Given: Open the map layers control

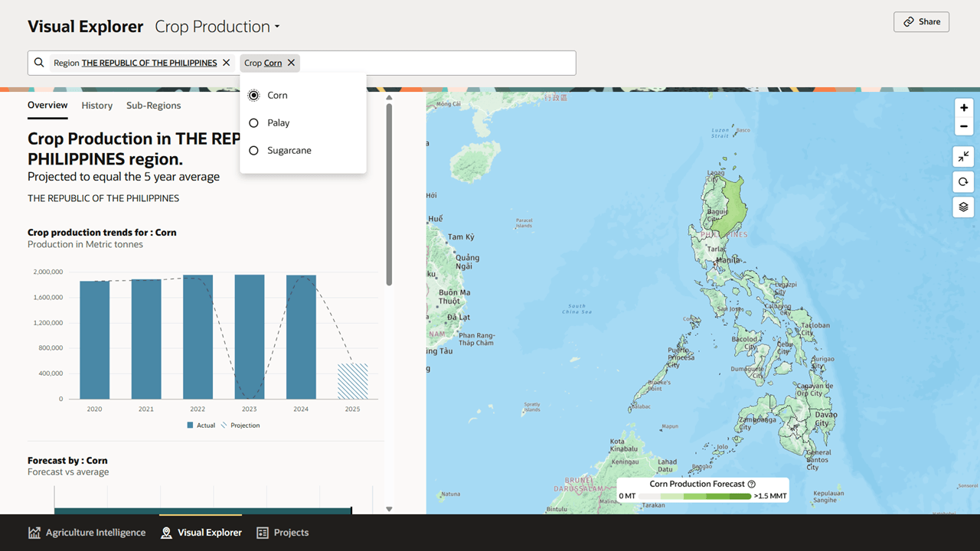Looking at the screenshot, I should [x=963, y=207].
